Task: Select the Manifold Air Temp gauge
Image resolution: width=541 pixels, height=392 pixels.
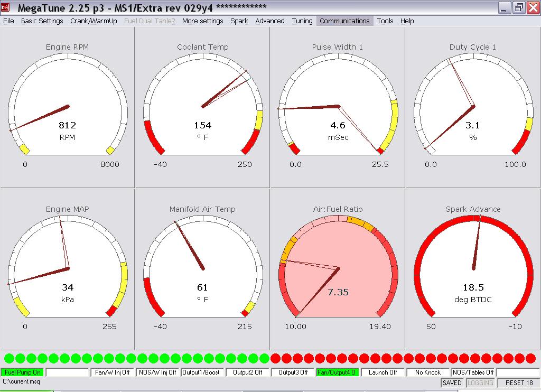Action: pyautogui.click(x=202, y=269)
